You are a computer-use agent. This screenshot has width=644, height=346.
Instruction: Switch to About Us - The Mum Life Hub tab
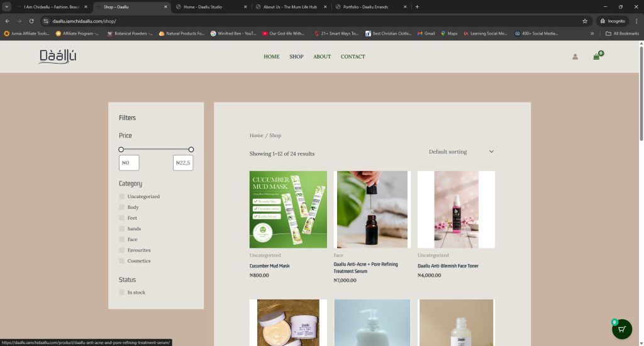pyautogui.click(x=291, y=7)
